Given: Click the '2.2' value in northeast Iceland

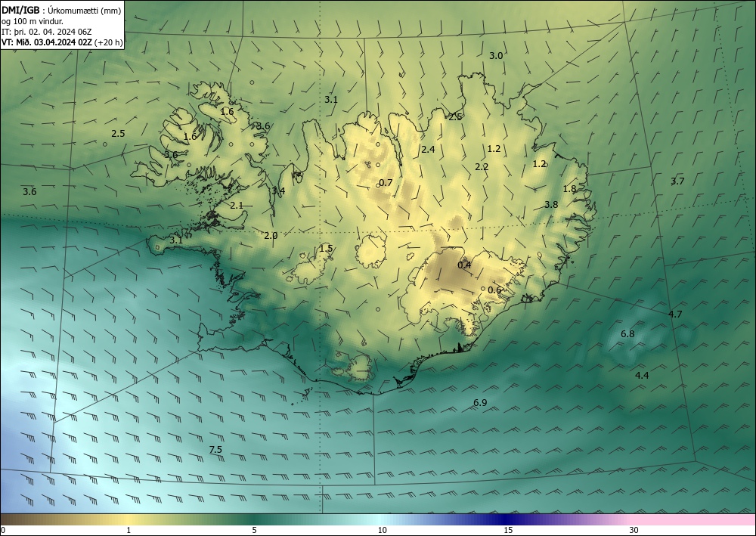Looking at the screenshot, I should (x=482, y=167).
